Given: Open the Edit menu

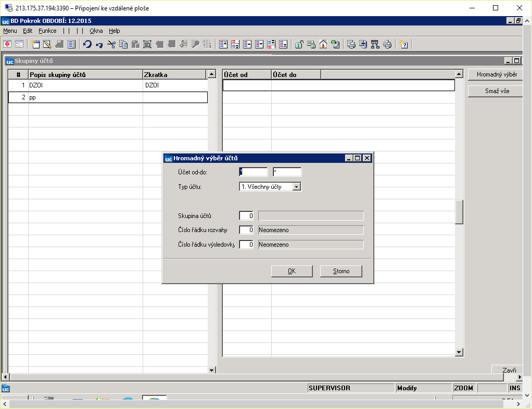Looking at the screenshot, I should pyautogui.click(x=28, y=31).
